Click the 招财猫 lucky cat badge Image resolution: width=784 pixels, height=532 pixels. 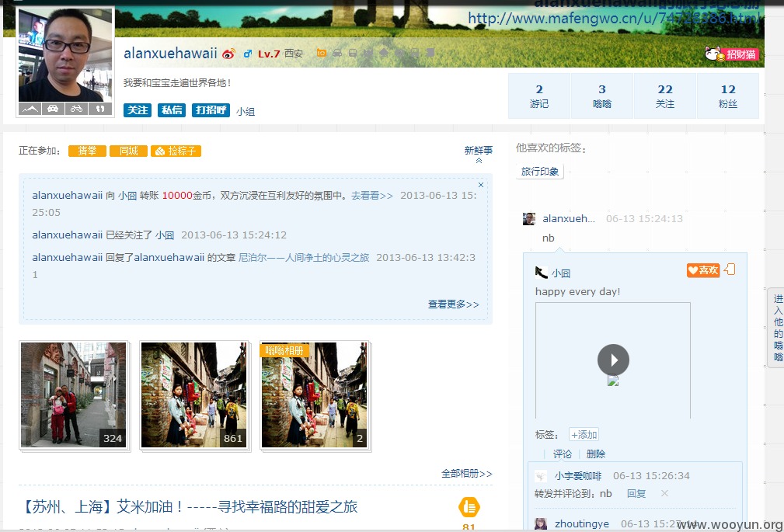tap(731, 54)
